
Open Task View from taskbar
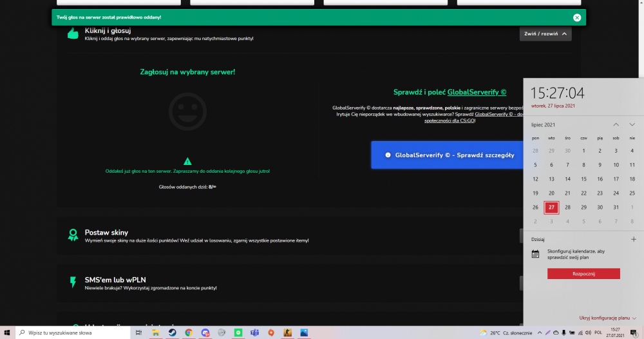(139, 333)
